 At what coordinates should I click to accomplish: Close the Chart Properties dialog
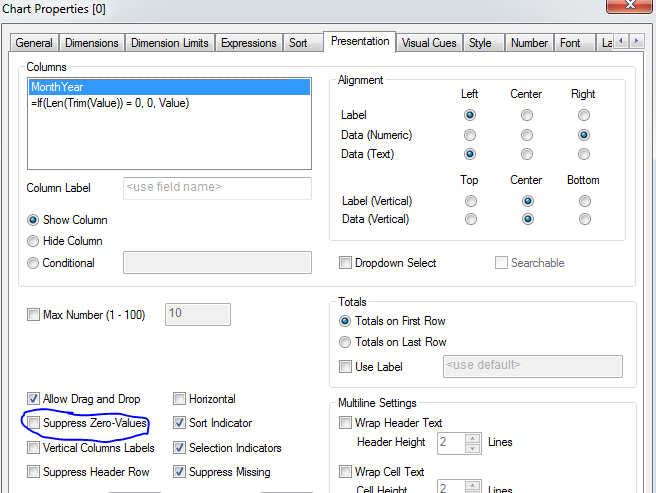[630, 6]
